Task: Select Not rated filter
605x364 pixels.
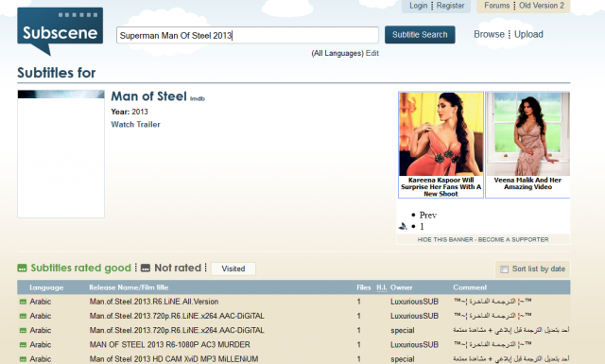Action: [x=178, y=268]
